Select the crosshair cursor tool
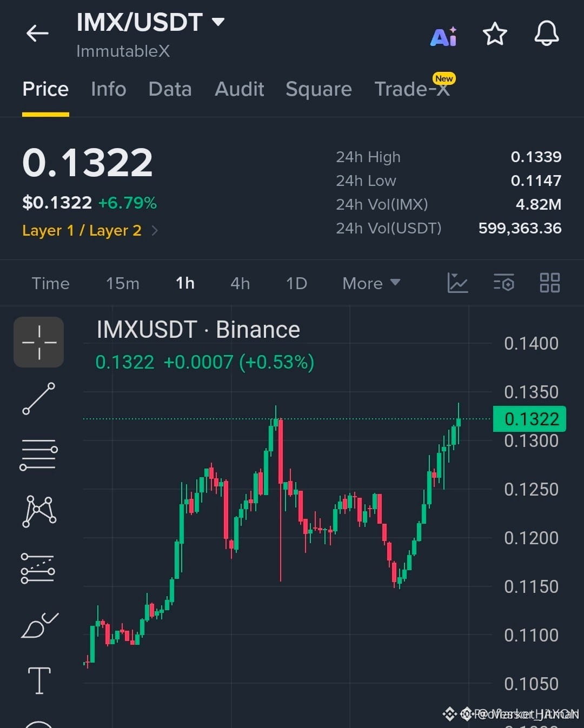Image resolution: width=584 pixels, height=728 pixels. click(39, 342)
